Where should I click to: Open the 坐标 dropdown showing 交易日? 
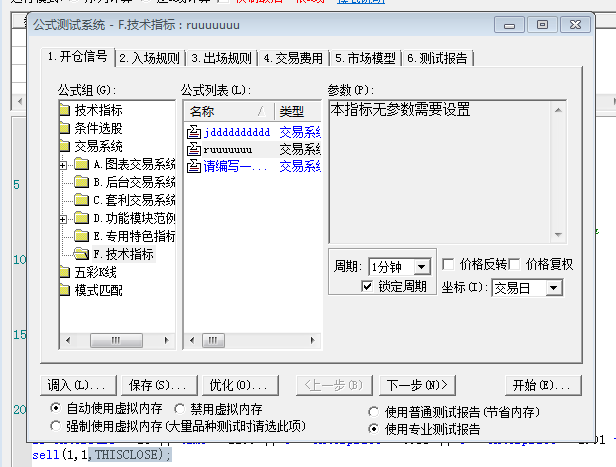(x=553, y=288)
